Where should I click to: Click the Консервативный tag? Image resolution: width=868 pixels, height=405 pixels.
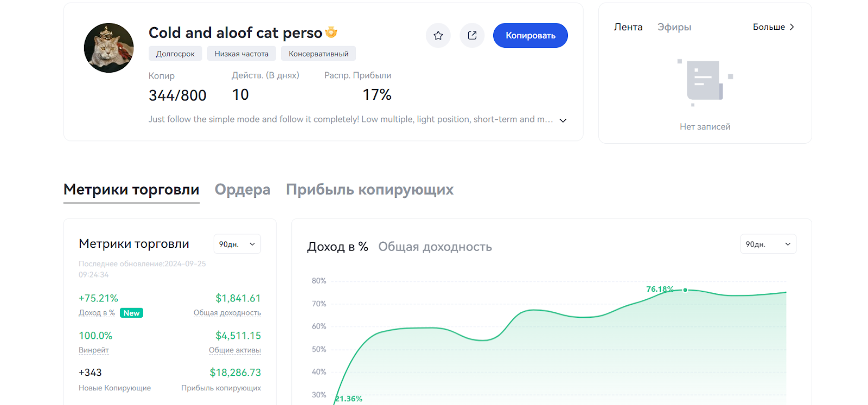point(318,54)
